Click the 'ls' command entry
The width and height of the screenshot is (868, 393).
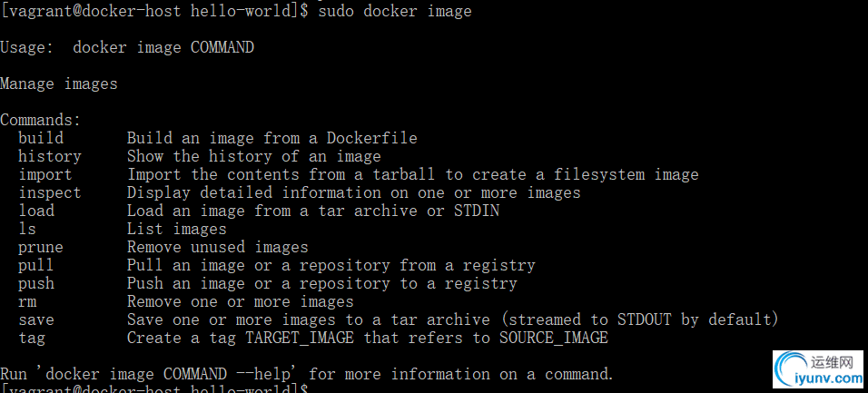pyautogui.click(x=27, y=229)
